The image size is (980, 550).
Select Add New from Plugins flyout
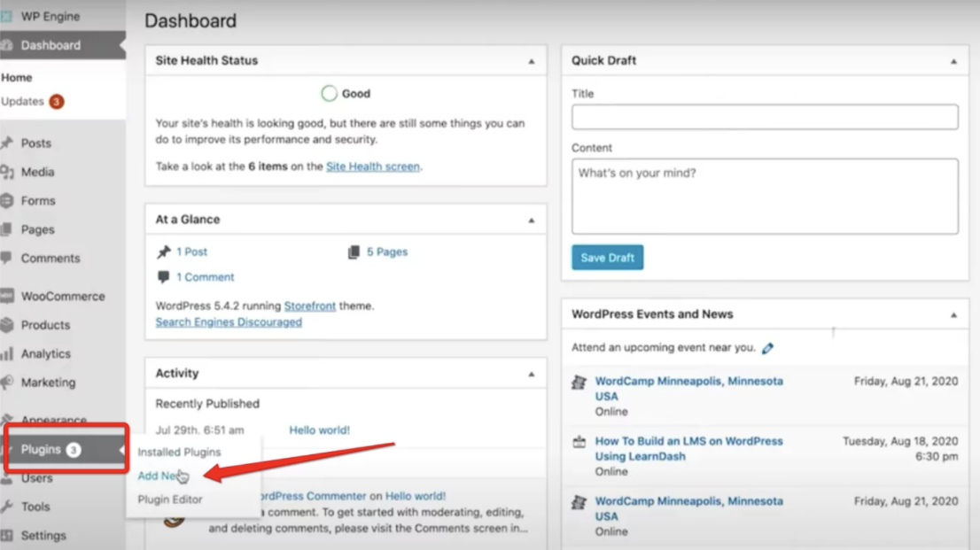[160, 476]
